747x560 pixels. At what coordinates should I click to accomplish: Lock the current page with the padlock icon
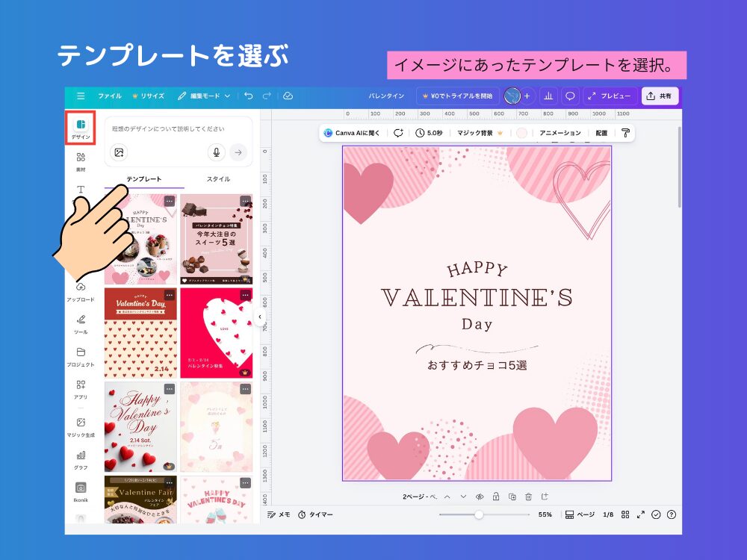[496, 497]
